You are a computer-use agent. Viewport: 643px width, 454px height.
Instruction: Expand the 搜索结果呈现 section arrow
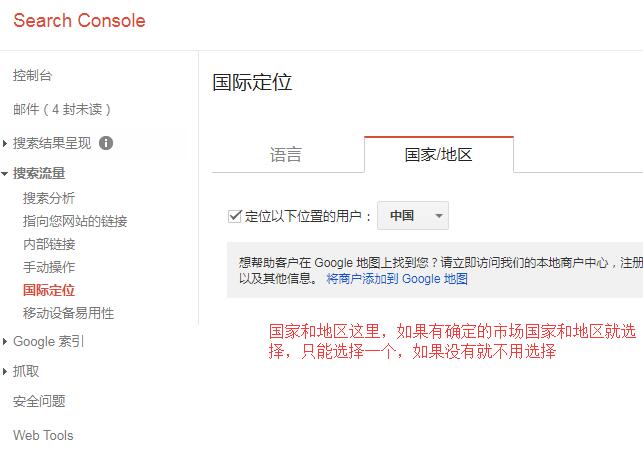[5, 144]
